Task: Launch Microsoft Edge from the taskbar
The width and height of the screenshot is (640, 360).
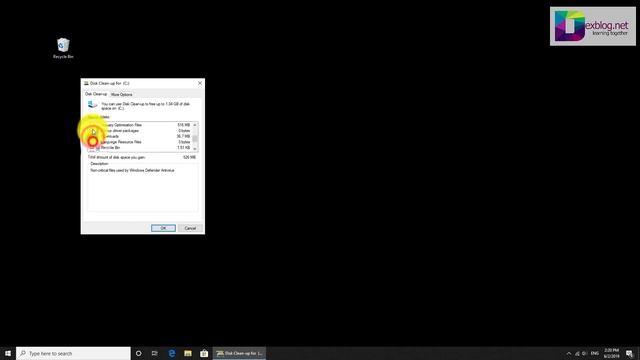Action: point(171,353)
